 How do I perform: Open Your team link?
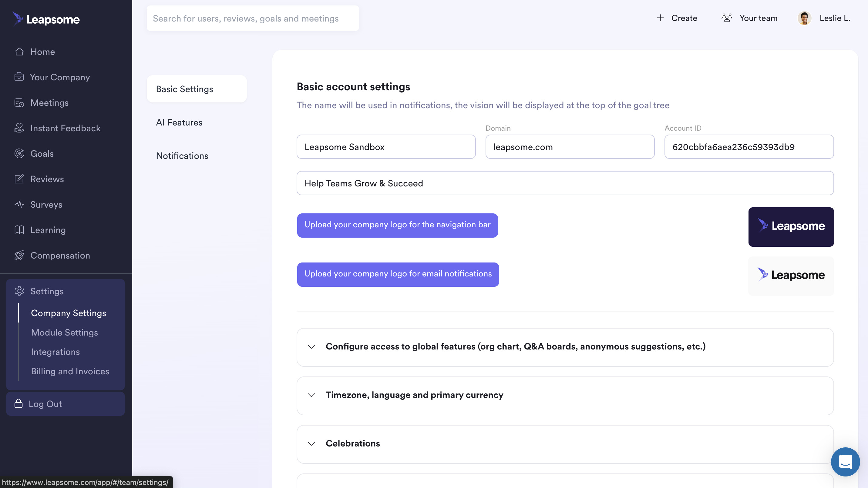click(x=749, y=18)
